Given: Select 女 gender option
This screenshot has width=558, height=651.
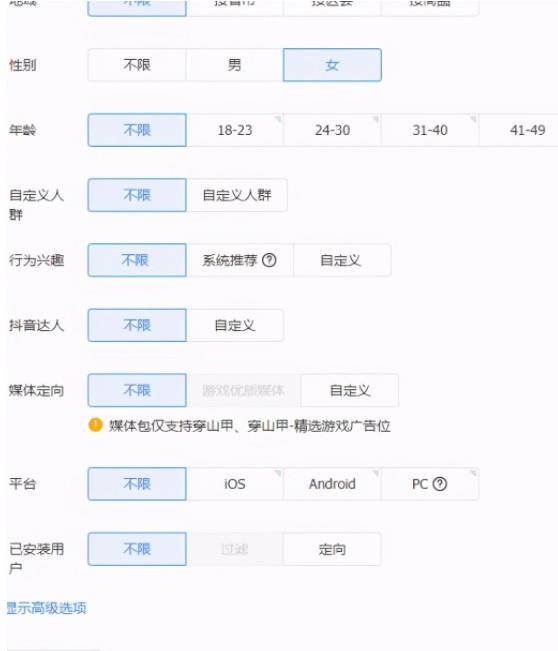Looking at the screenshot, I should click(x=332, y=65).
